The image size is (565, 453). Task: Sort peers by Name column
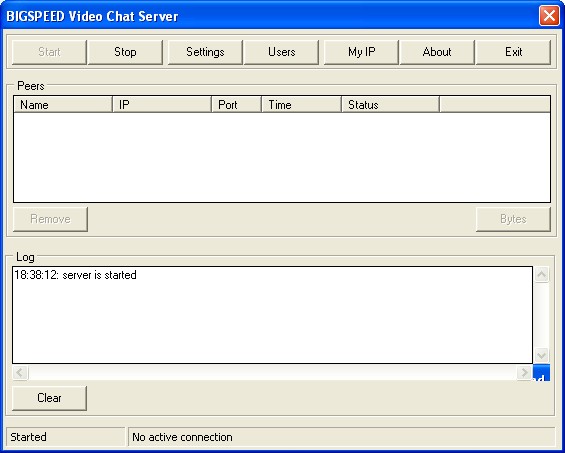coord(63,105)
